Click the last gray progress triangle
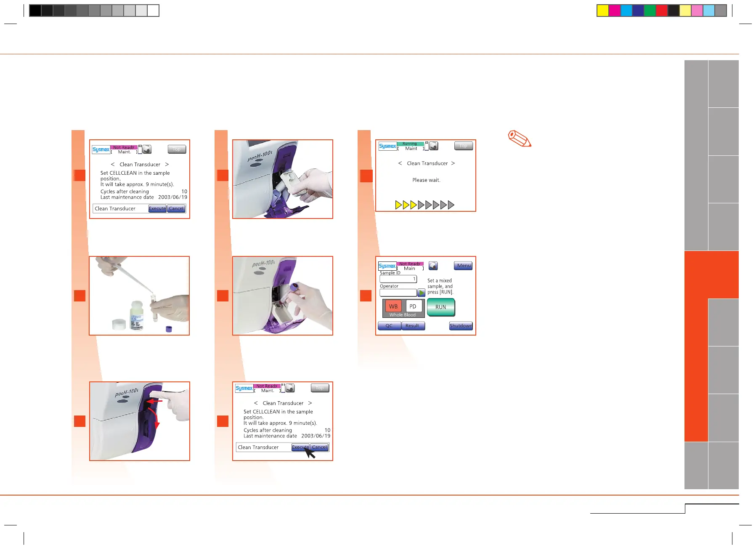The image size is (756, 549). [x=451, y=205]
